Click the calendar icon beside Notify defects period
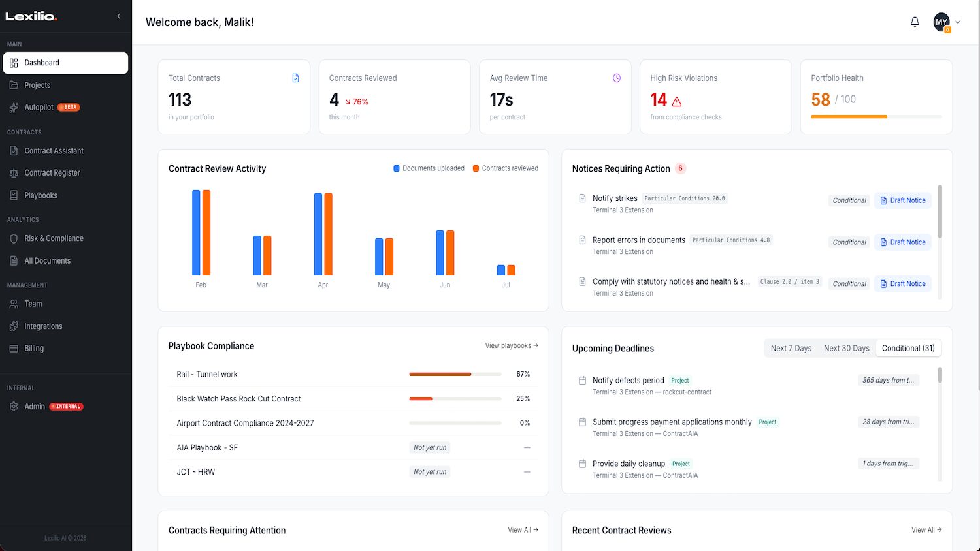 (582, 381)
